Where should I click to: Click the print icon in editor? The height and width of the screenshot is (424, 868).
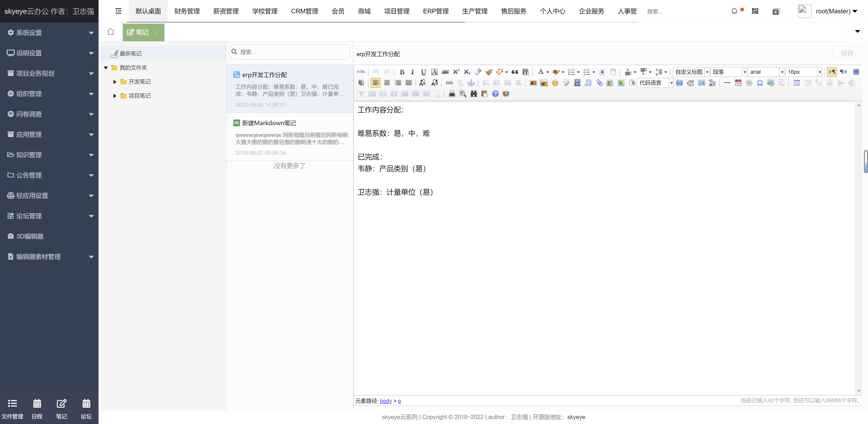452,94
